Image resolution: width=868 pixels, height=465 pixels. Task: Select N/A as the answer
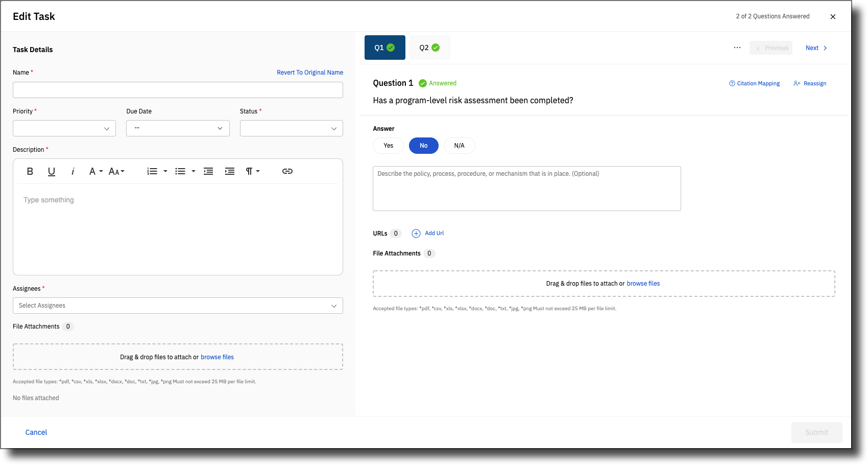click(459, 146)
